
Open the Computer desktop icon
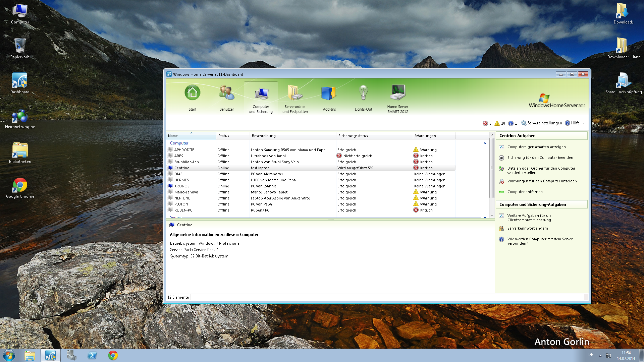point(20,14)
